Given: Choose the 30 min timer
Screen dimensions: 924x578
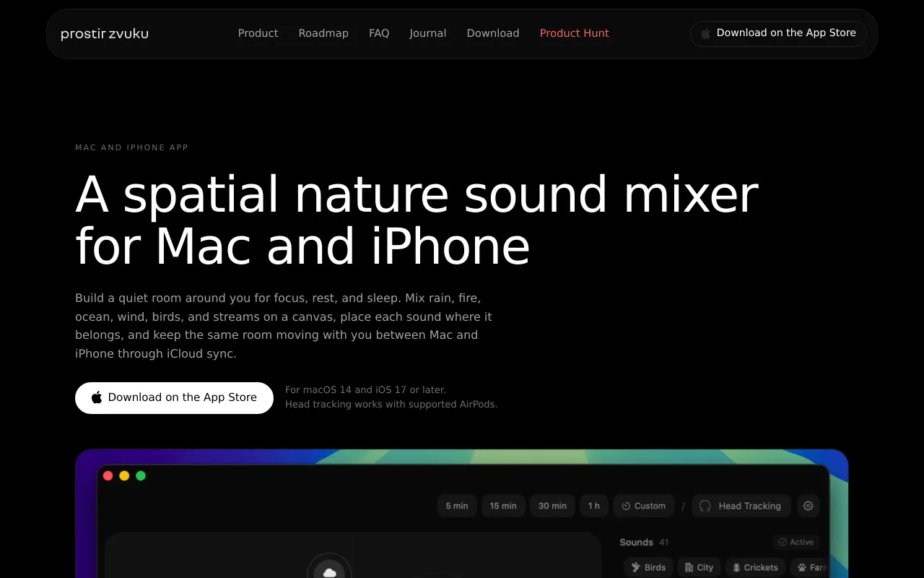Looking at the screenshot, I should 552,506.
